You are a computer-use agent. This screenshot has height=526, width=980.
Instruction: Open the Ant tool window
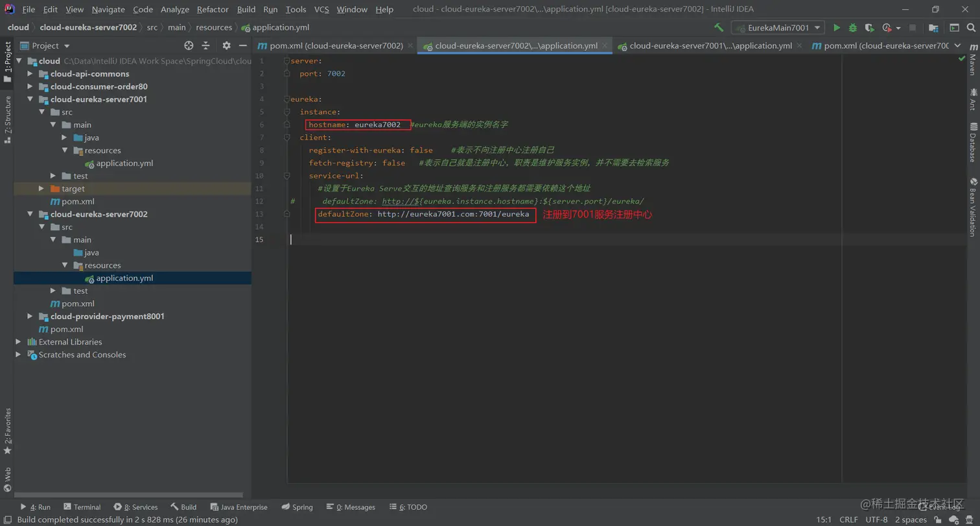(x=973, y=99)
